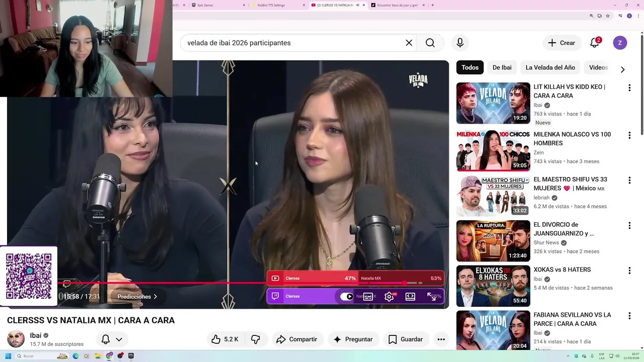Like the video with thumbs up

tap(225, 339)
